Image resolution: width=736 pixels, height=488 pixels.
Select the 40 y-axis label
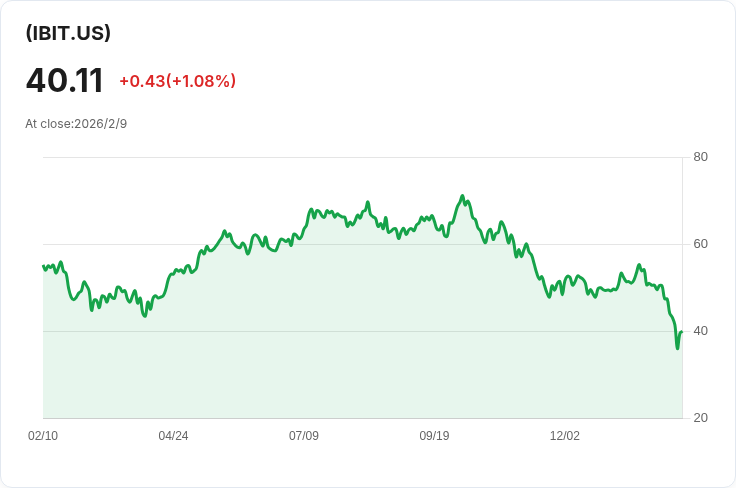(x=700, y=331)
